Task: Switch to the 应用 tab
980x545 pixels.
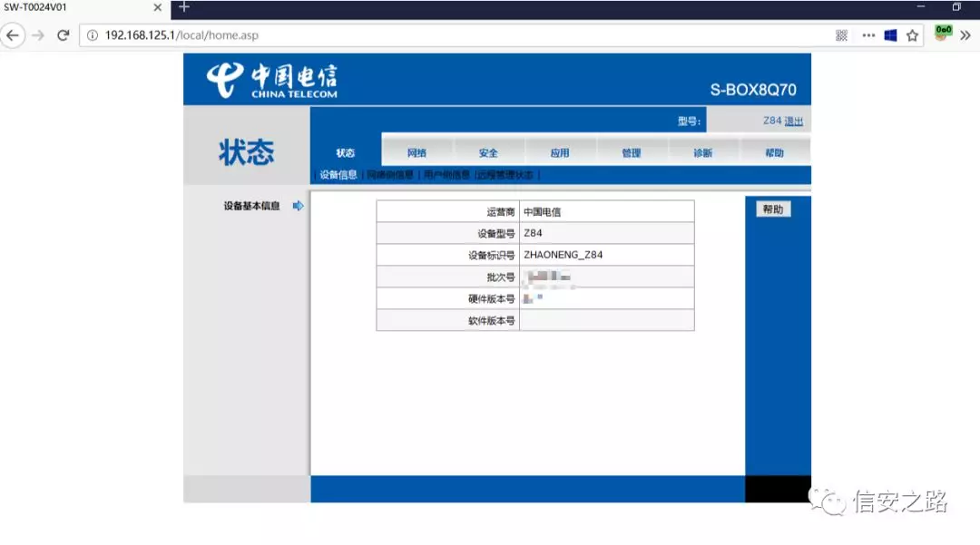Action: [x=559, y=152]
